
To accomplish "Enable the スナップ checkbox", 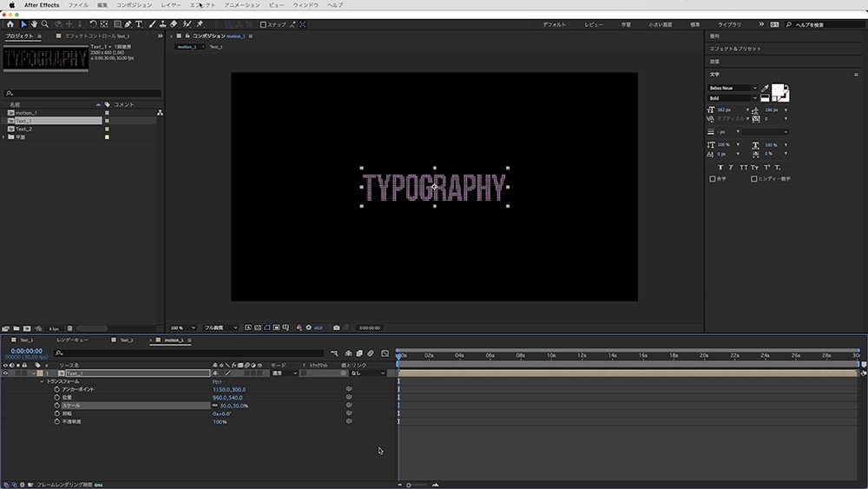I will tap(264, 24).
